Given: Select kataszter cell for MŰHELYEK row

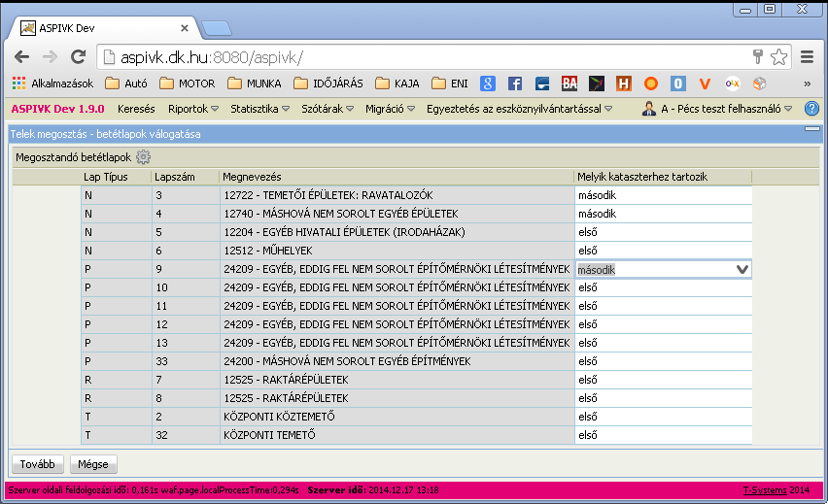Looking at the screenshot, I should (x=663, y=251).
